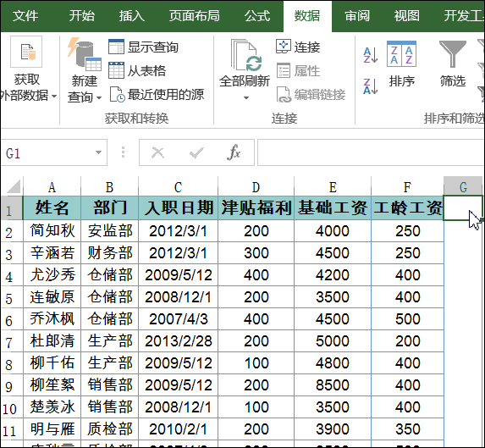Click cell containing 简知秋
This screenshot has height=448, width=485.
click(52, 231)
